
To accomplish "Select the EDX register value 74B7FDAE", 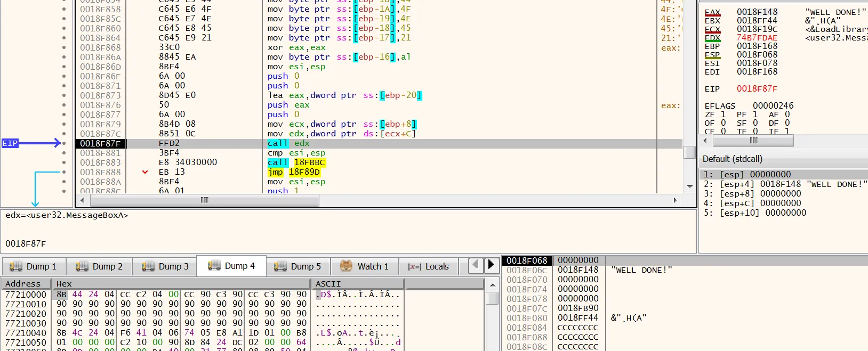I will 757,38.
